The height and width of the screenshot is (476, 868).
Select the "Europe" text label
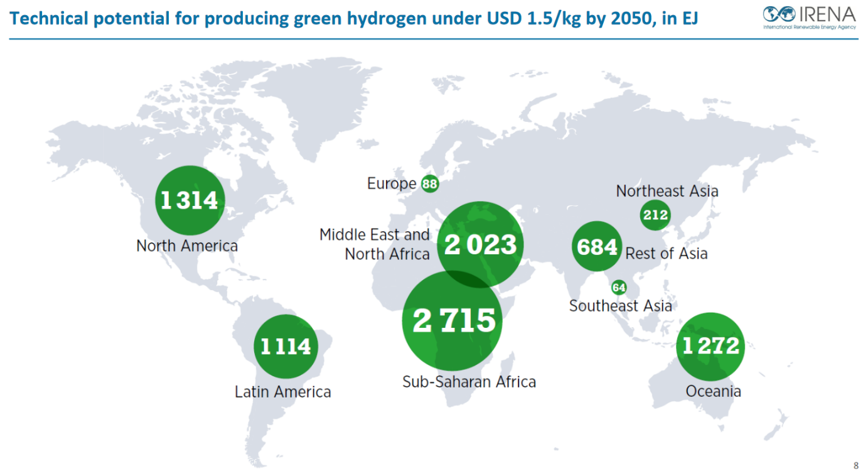pyautogui.click(x=392, y=183)
